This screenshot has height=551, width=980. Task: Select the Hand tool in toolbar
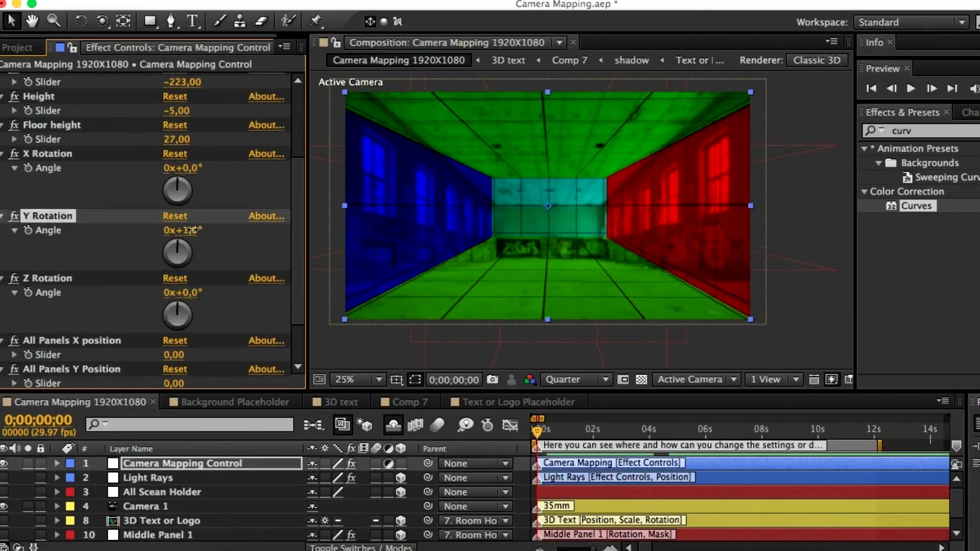click(32, 21)
